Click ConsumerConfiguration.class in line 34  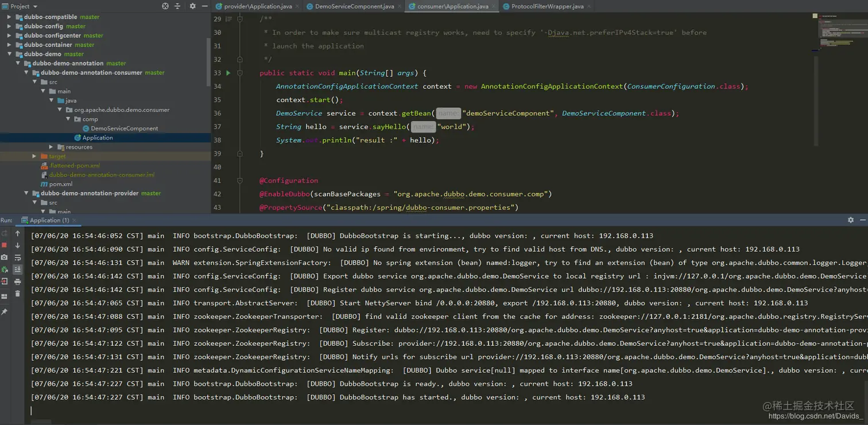point(684,86)
